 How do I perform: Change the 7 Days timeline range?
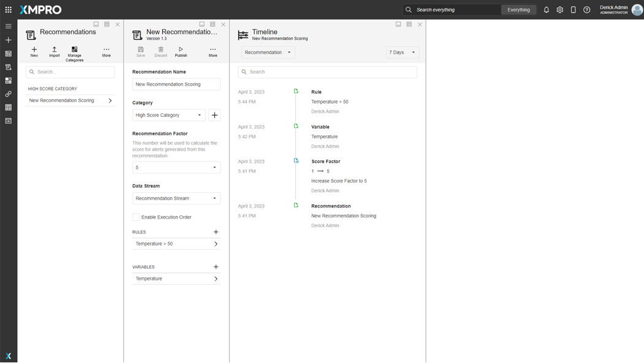click(x=403, y=53)
